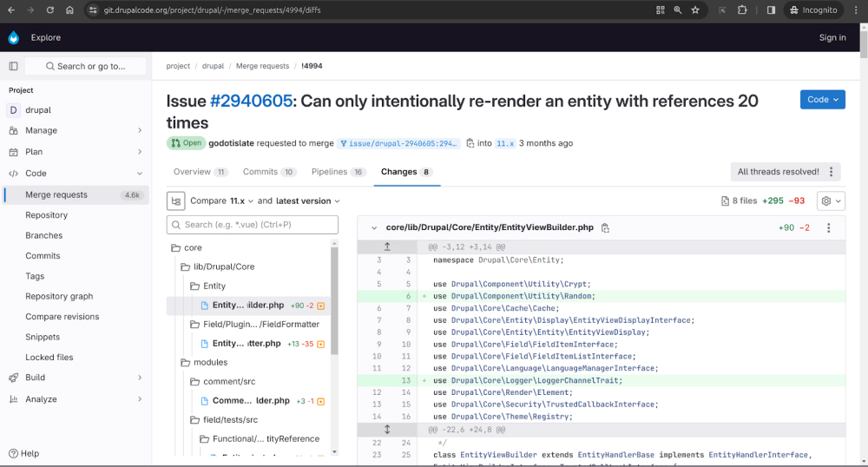Click the project breadcrumb link
The height and width of the screenshot is (467, 868).
(x=178, y=66)
